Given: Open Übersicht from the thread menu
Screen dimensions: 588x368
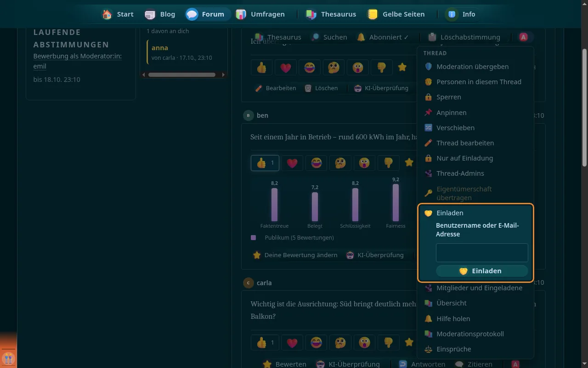Looking at the screenshot, I should coord(475,303).
